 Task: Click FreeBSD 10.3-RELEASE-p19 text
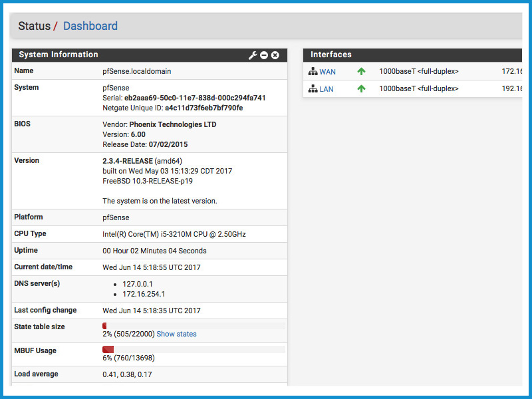tap(148, 181)
